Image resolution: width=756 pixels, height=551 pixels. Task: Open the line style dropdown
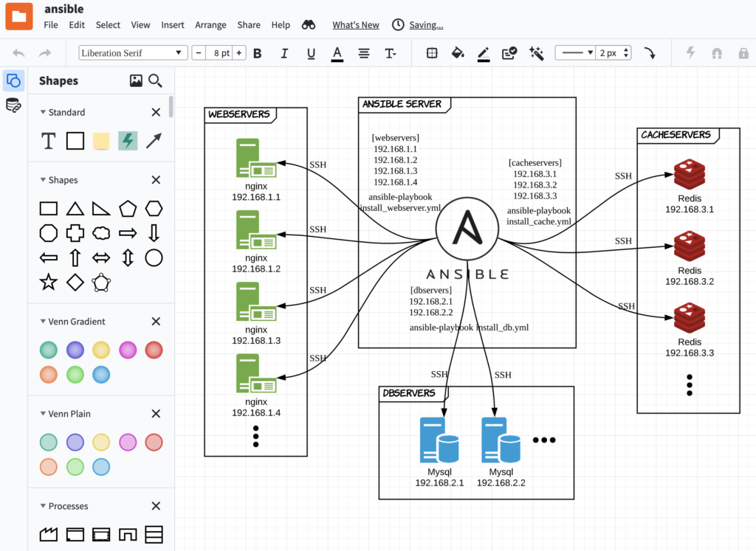tap(576, 52)
